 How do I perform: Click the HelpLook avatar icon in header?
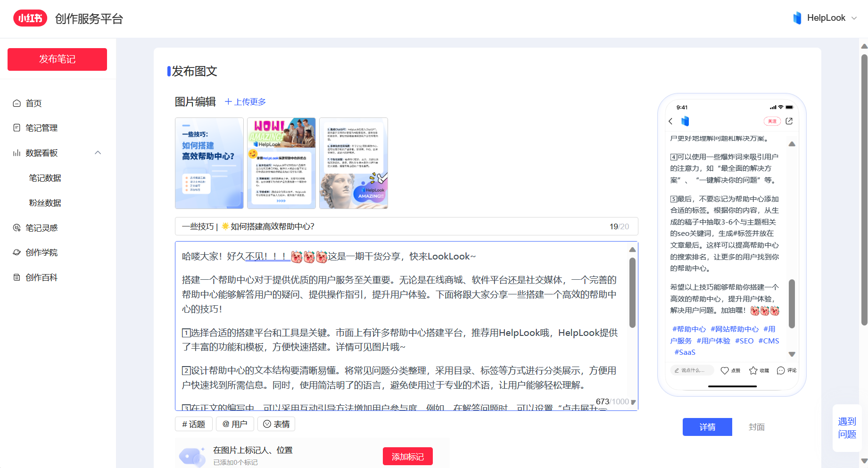797,18
